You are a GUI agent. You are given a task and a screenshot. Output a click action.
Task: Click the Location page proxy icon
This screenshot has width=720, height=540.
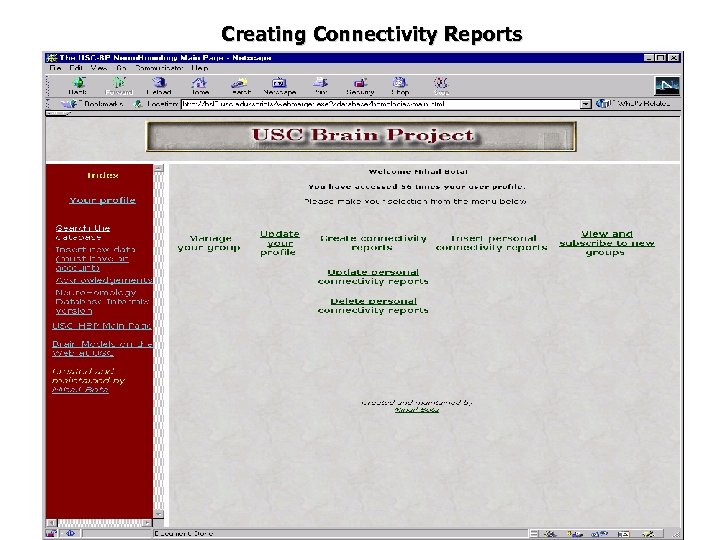tap(138, 104)
